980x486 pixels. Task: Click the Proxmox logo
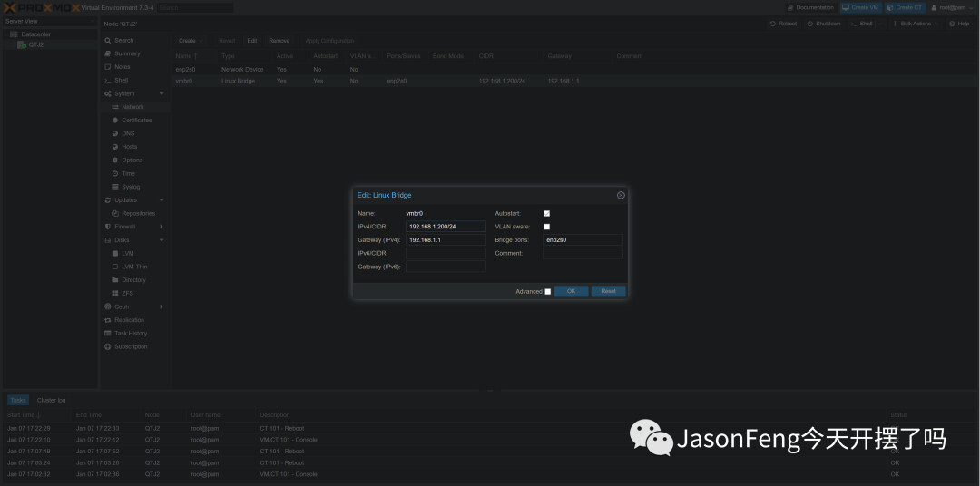click(x=41, y=7)
